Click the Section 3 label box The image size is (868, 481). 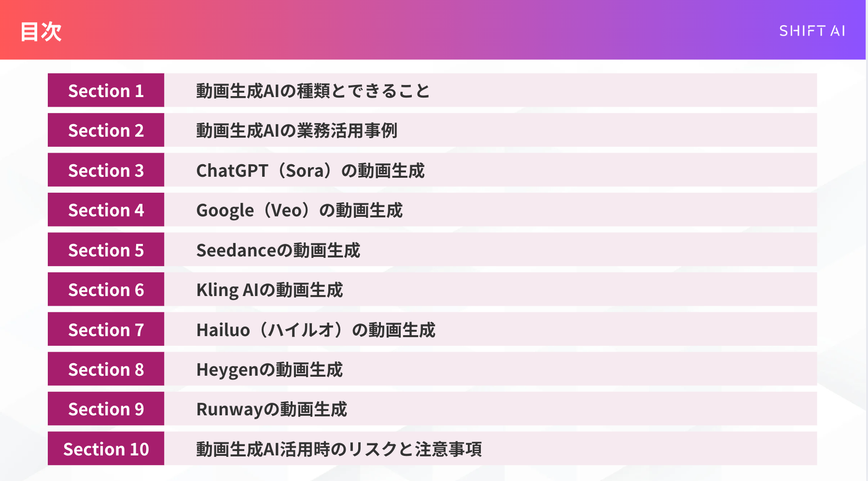coord(106,170)
